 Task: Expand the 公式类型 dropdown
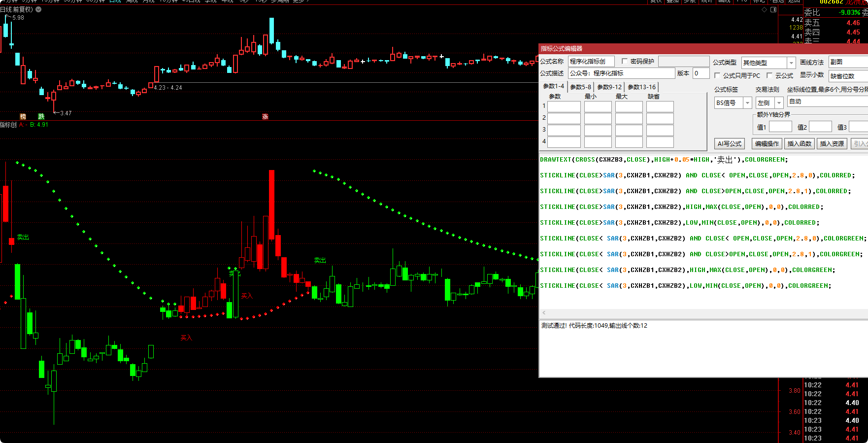(791, 63)
